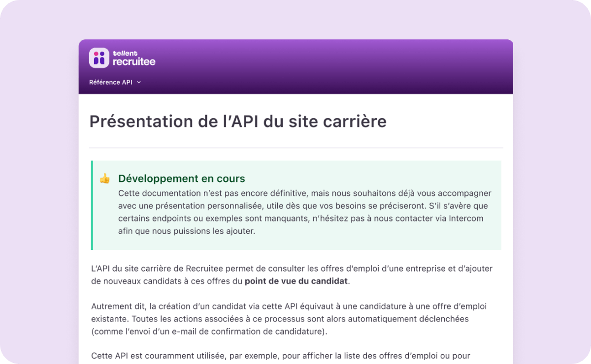Click the first paragraph about l'API du site carrière
The width and height of the screenshot is (591, 364).
point(292,274)
